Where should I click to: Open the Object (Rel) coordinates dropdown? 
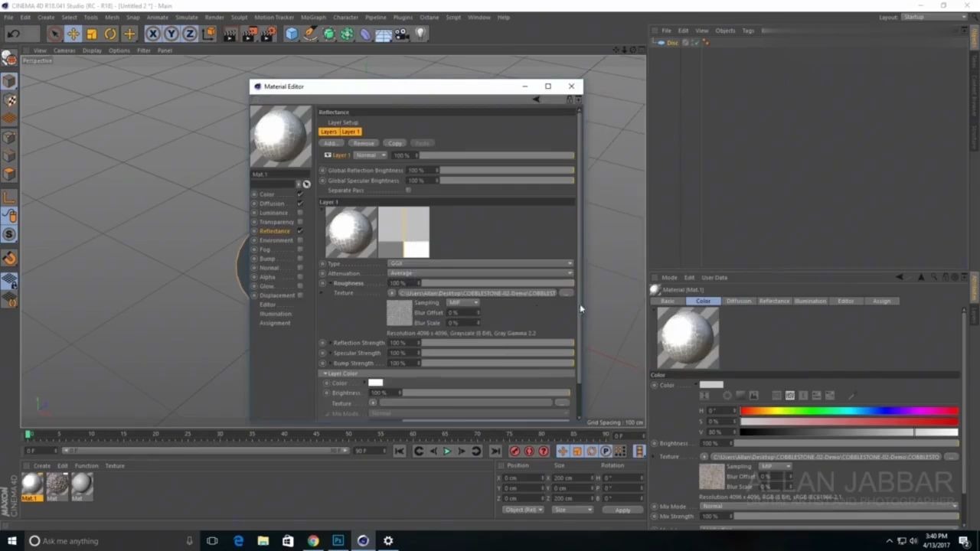pyautogui.click(x=523, y=510)
